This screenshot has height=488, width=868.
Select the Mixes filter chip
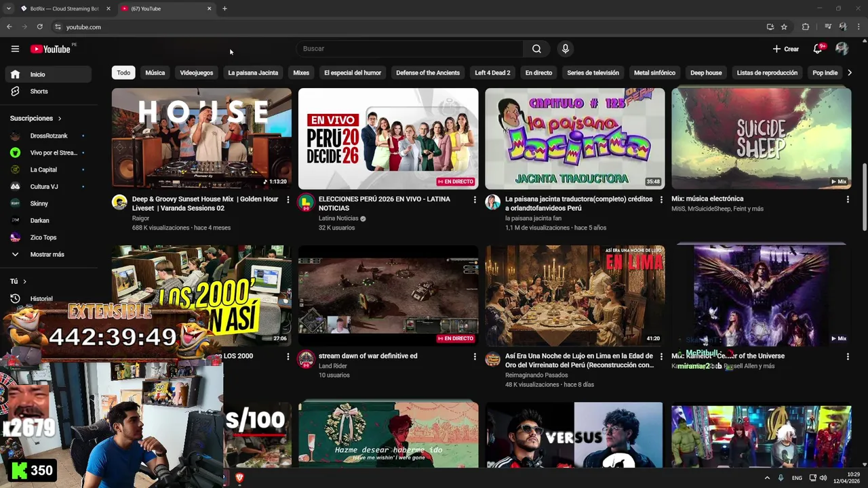click(x=301, y=73)
